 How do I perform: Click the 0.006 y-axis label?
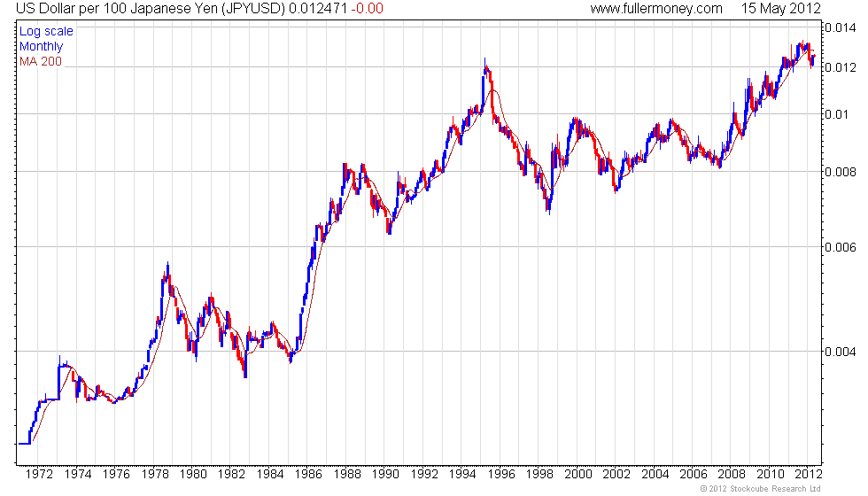pos(841,247)
